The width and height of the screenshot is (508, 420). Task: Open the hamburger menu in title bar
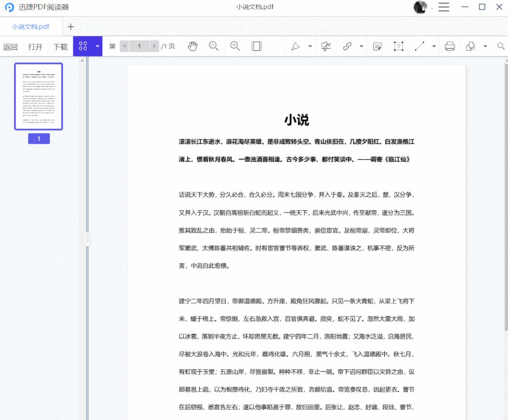(443, 7)
